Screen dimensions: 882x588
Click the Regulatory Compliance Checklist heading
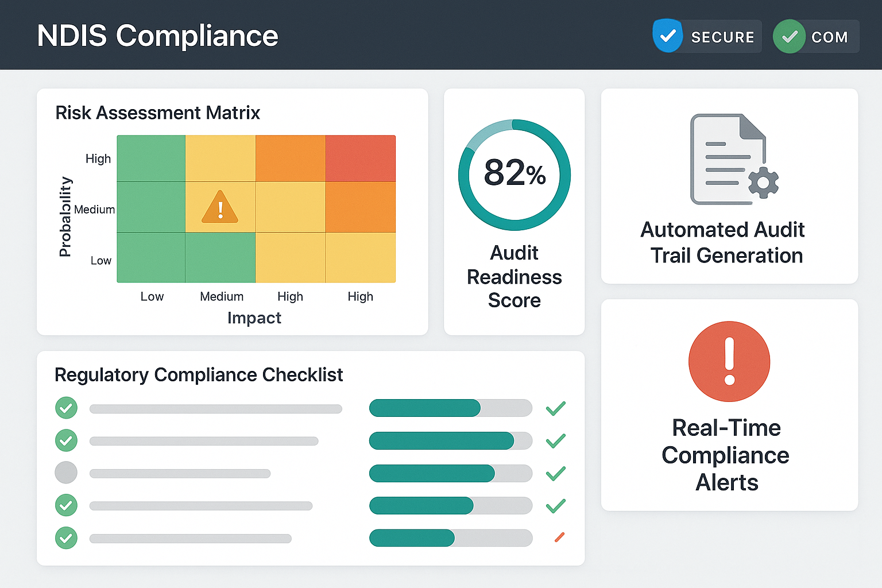(199, 374)
